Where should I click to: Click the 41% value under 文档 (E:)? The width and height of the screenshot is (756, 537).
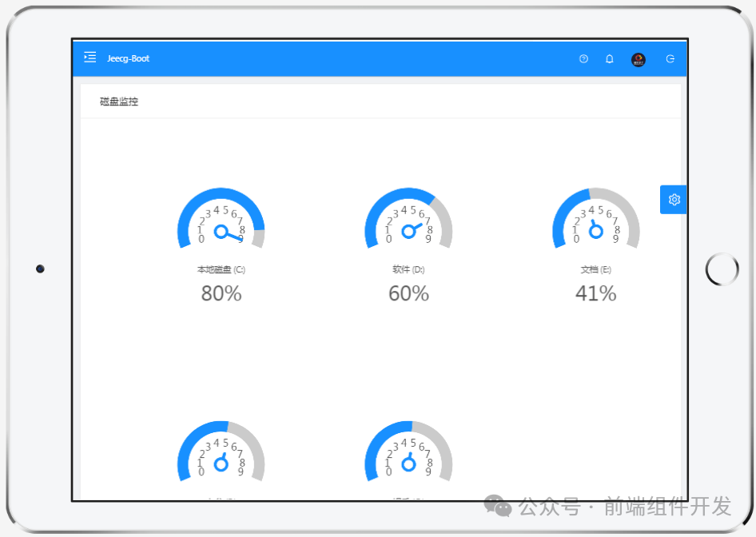595,294
